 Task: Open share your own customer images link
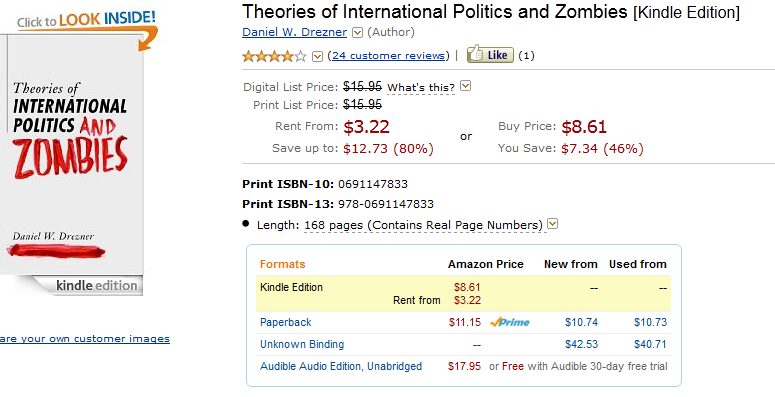tap(85, 339)
